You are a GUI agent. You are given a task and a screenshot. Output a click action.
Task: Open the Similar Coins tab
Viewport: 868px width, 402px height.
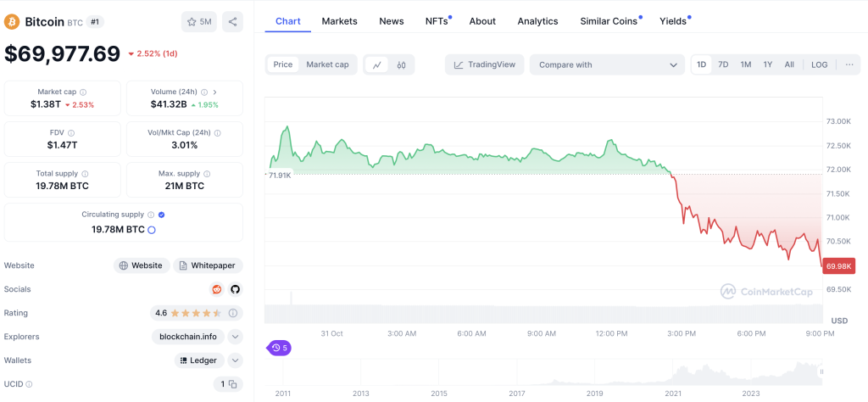click(x=610, y=21)
